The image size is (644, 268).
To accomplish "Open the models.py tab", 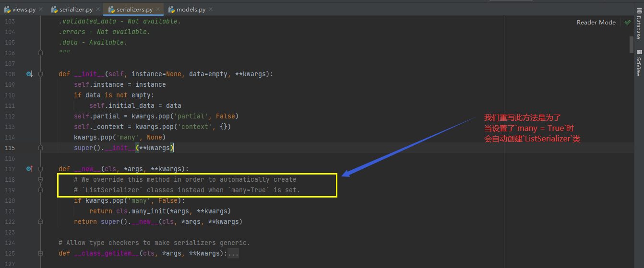I will click(190, 10).
